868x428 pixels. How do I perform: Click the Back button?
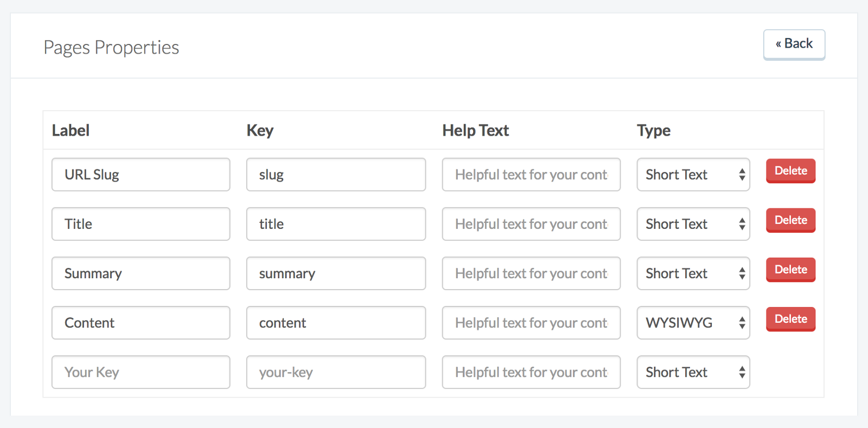tap(794, 44)
